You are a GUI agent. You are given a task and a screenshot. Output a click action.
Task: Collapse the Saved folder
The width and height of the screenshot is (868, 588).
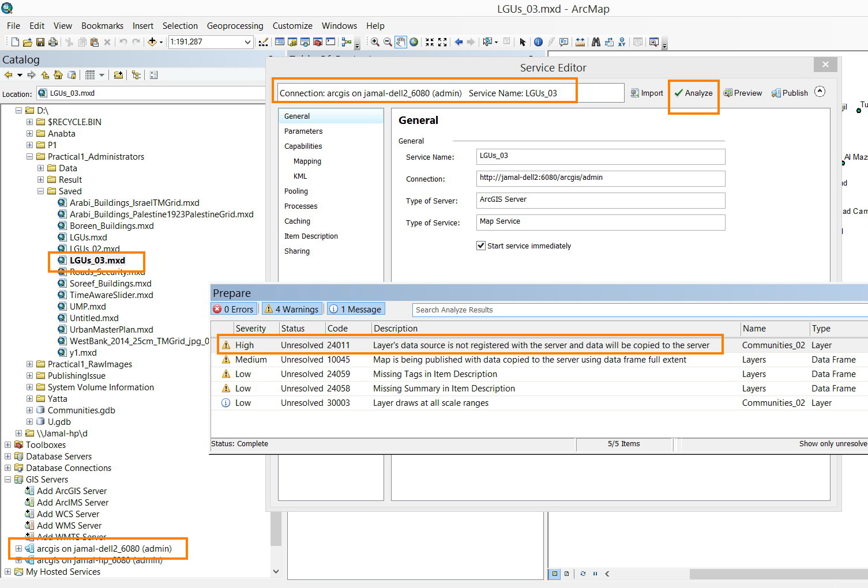point(40,191)
